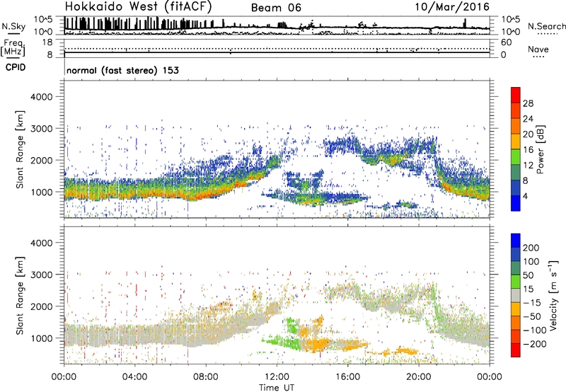Viewport: 566px width, 392px height.
Task: Click the red top segment of power colorbar
Action: point(516,96)
